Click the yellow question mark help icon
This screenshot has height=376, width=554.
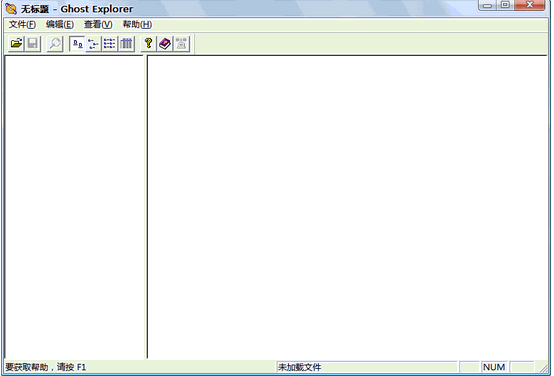click(148, 44)
